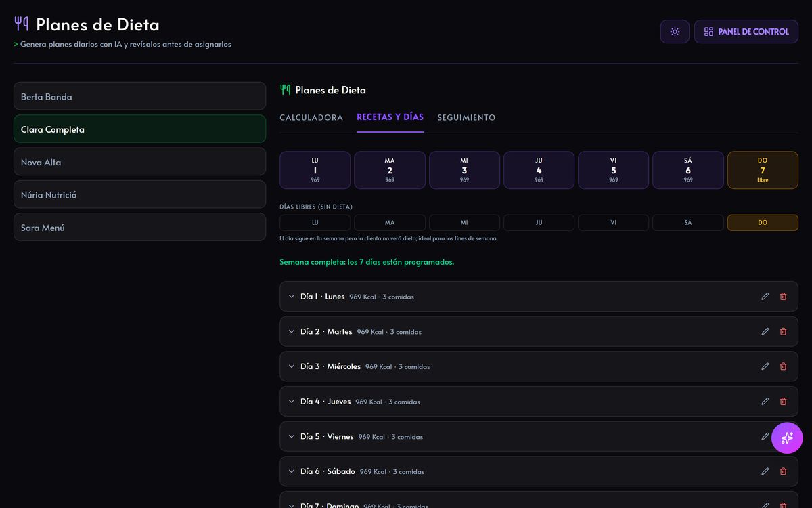Select the LU 1 day card

[x=315, y=170]
